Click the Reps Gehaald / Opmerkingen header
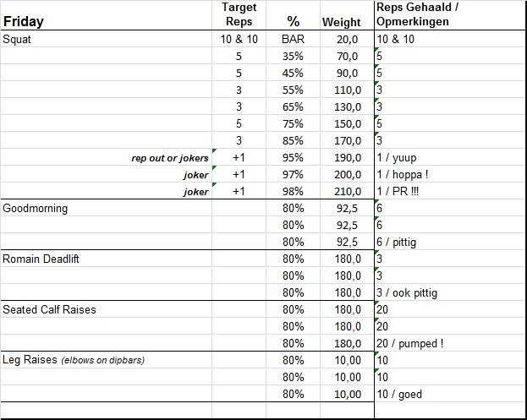 click(416, 14)
